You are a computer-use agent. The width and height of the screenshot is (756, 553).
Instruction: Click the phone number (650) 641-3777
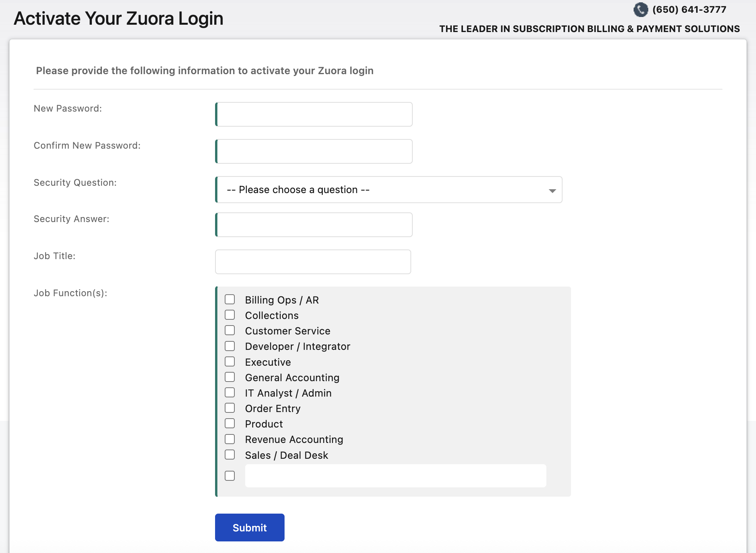[689, 10]
